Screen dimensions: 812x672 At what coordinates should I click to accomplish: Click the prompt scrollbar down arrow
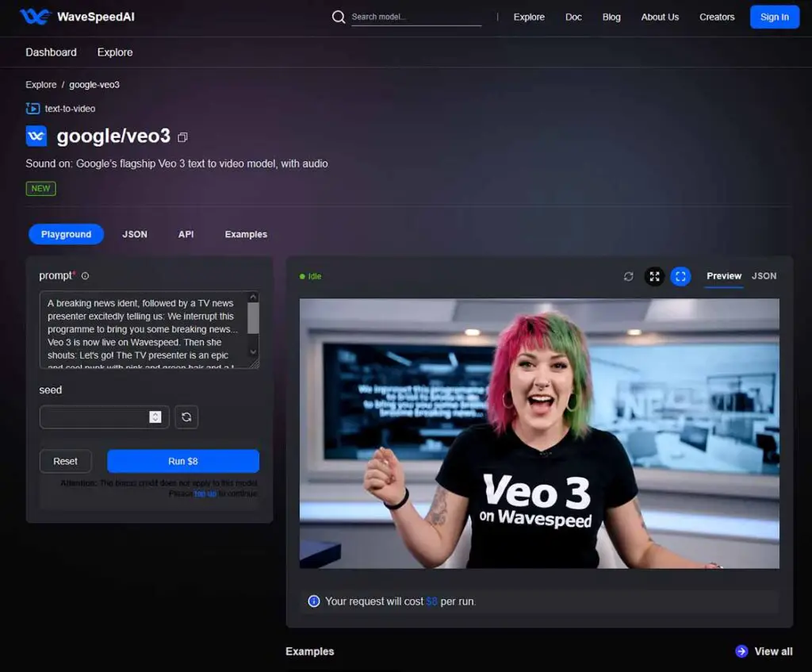tap(253, 351)
